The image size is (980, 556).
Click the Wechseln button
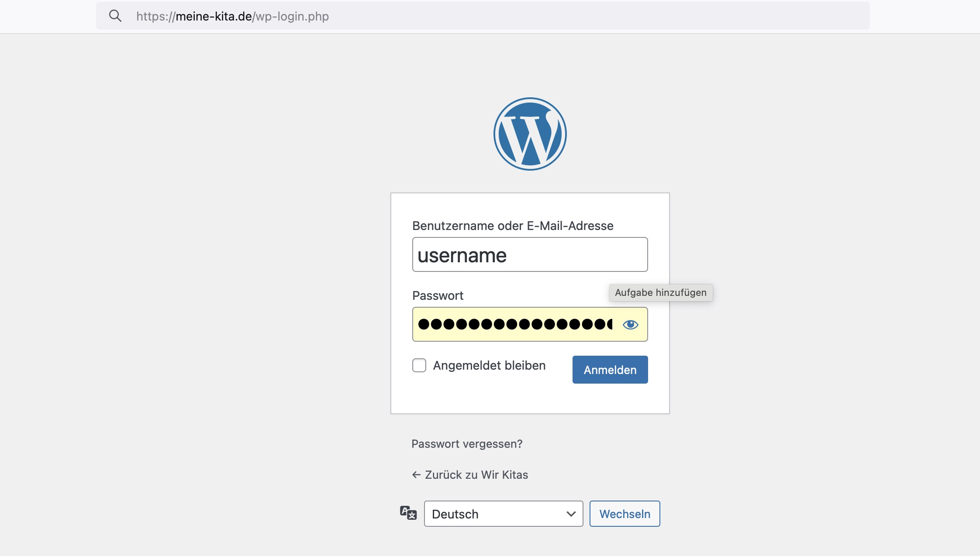(625, 514)
